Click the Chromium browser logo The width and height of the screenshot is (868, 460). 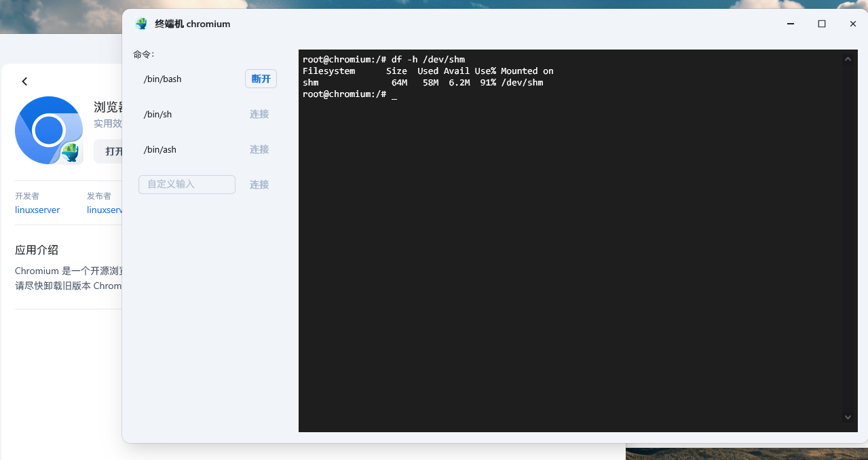coord(48,130)
